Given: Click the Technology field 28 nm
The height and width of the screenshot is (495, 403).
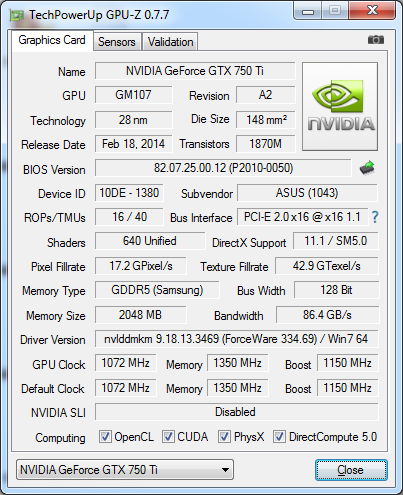Looking at the screenshot, I should click(133, 120).
